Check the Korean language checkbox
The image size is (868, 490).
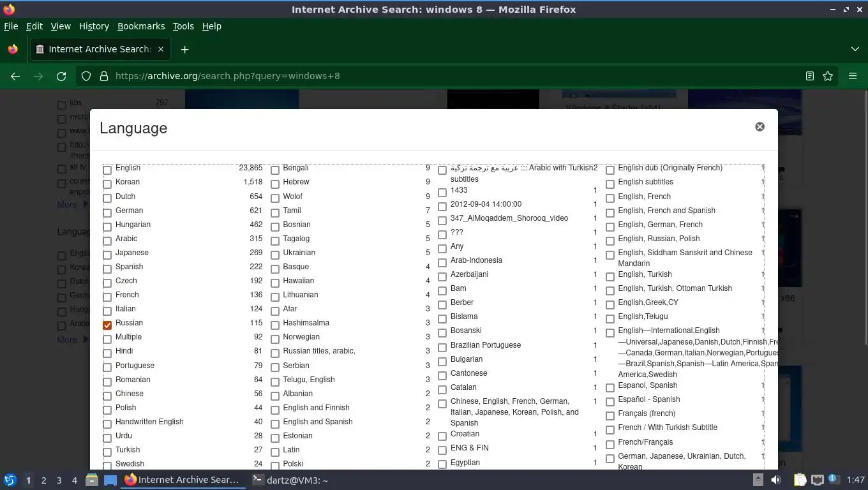pyautogui.click(x=107, y=184)
